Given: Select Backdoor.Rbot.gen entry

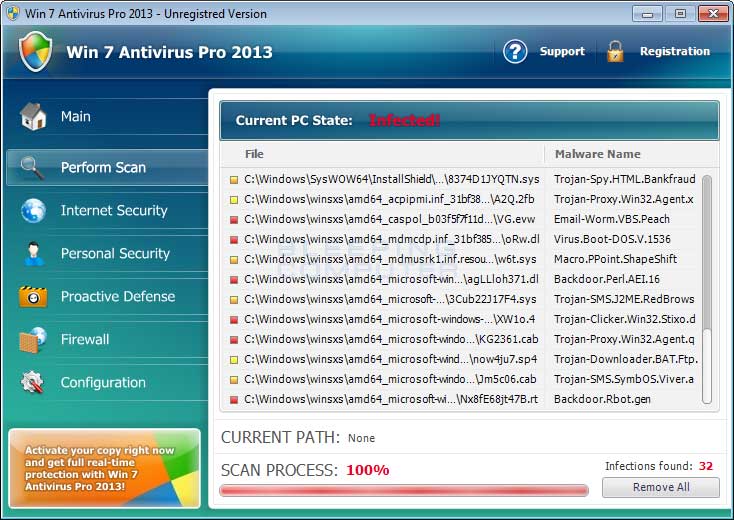Looking at the screenshot, I should [x=602, y=399].
